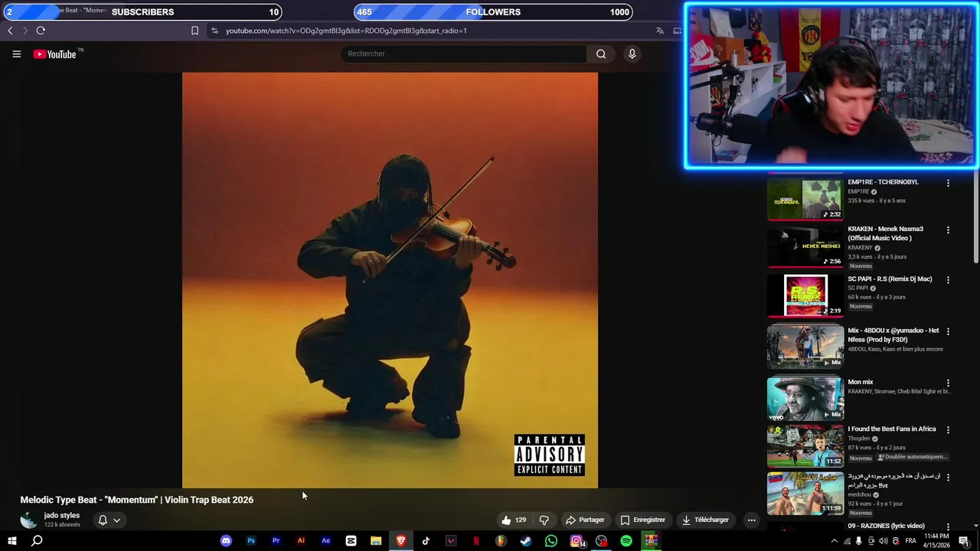Open EMP1RE - TCHERNOBYL video title

coord(883,182)
